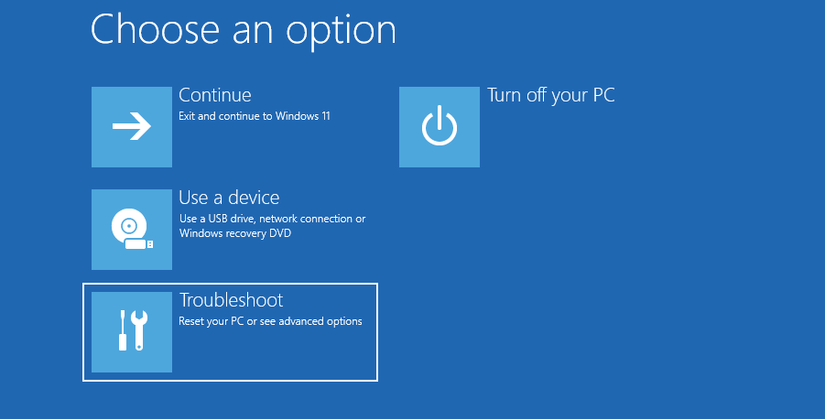The height and width of the screenshot is (419, 825).
Task: Click the screwdriver in the Troubleshoot icon
Action: click(x=121, y=330)
